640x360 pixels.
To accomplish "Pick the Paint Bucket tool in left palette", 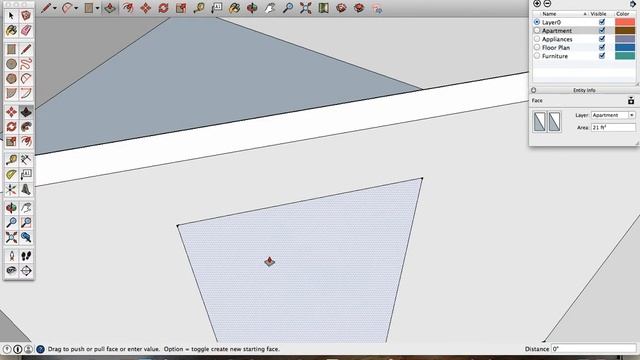I will coord(11,31).
